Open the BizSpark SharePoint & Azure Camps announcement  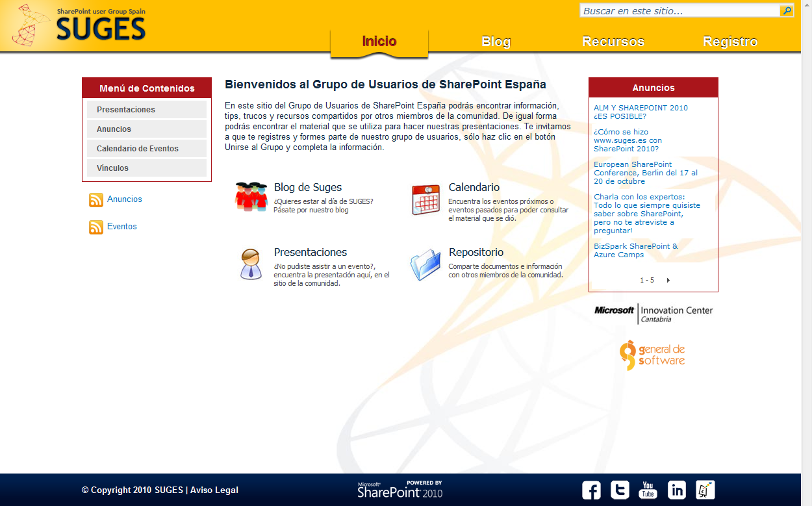(x=635, y=251)
